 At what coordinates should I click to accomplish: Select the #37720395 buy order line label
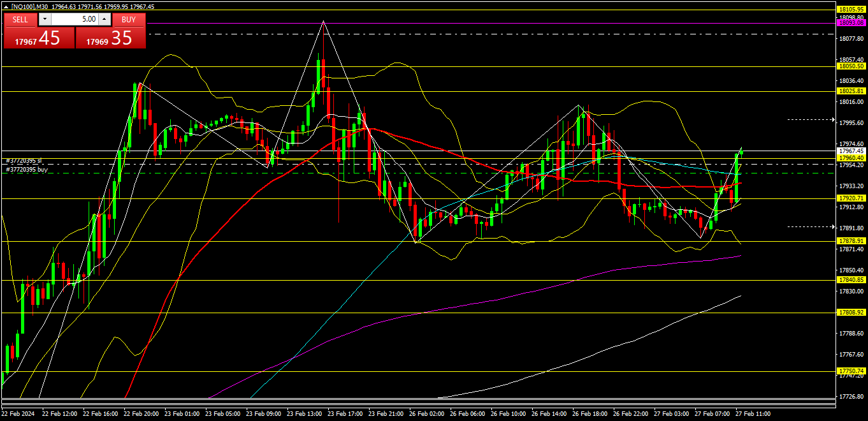27,170
